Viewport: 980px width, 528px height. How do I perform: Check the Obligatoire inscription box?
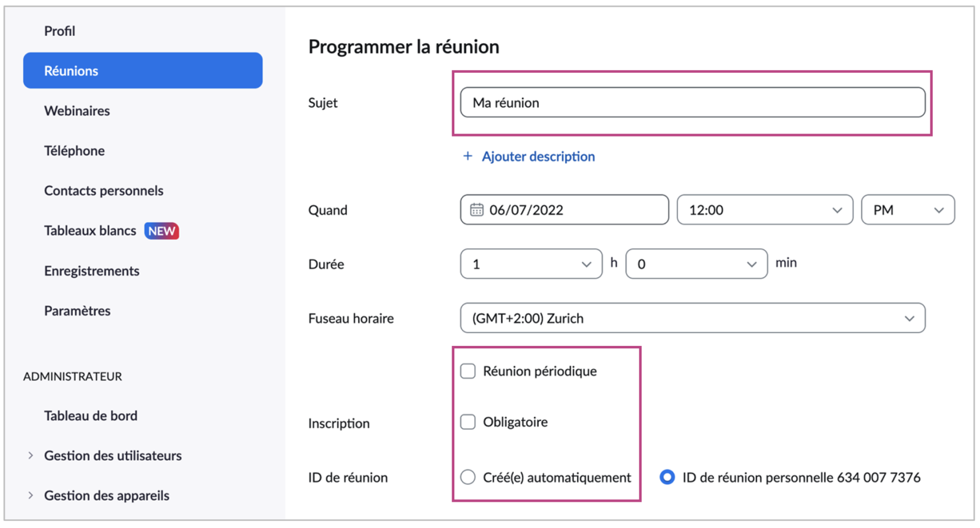coord(468,422)
